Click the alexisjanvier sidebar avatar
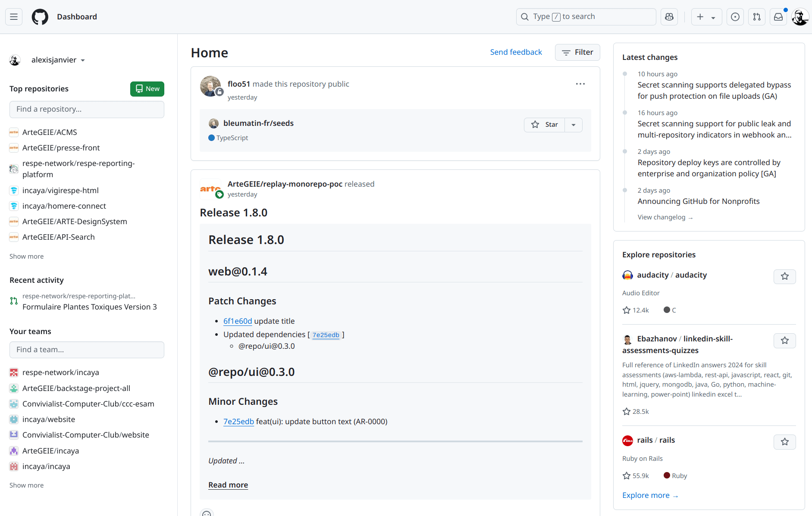 click(15, 60)
